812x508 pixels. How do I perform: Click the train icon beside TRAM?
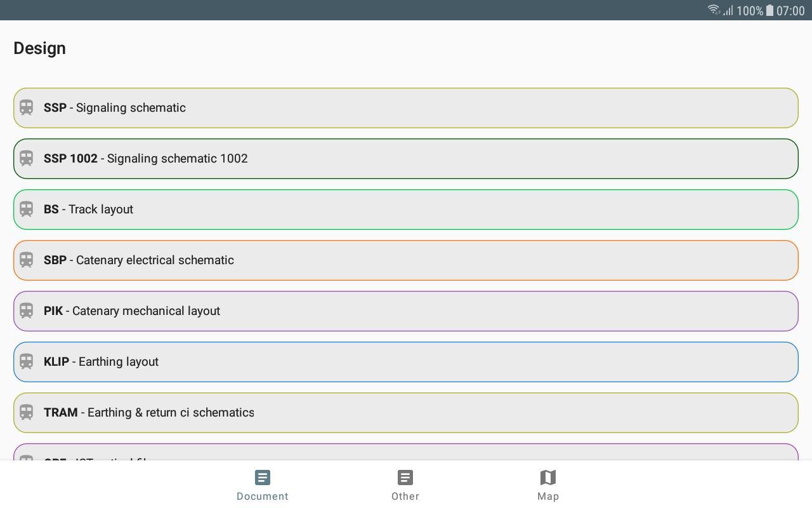pyautogui.click(x=26, y=413)
